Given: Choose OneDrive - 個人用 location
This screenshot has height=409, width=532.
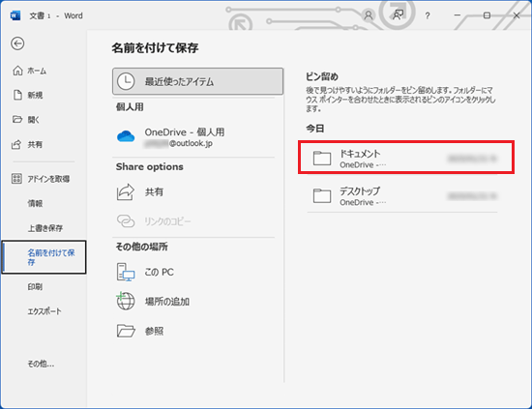Looking at the screenshot, I should (193, 137).
